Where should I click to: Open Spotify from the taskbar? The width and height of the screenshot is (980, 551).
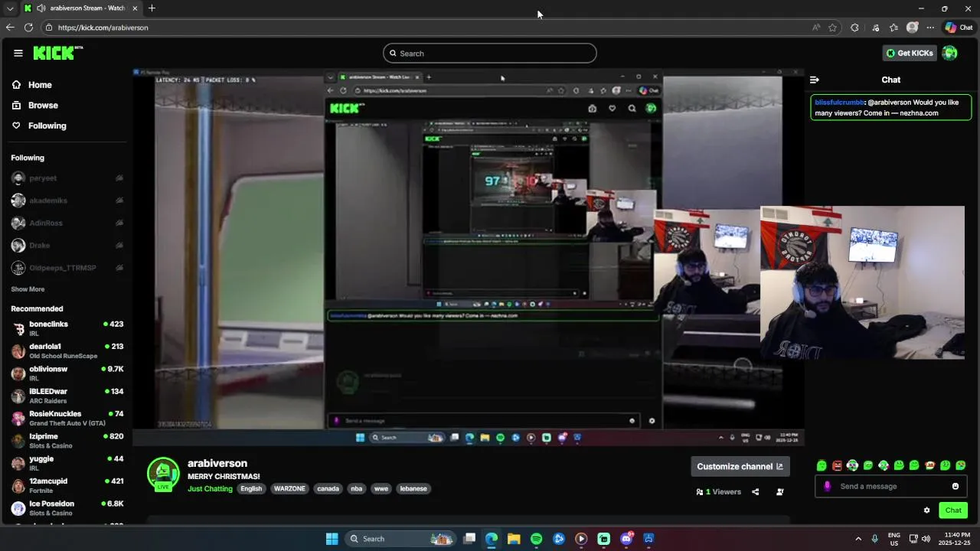coord(536,539)
